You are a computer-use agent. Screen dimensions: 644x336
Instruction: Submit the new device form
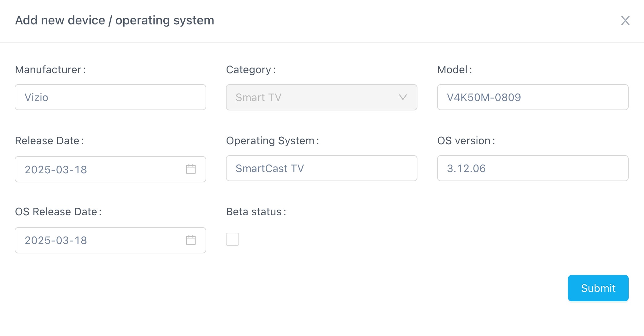click(598, 288)
